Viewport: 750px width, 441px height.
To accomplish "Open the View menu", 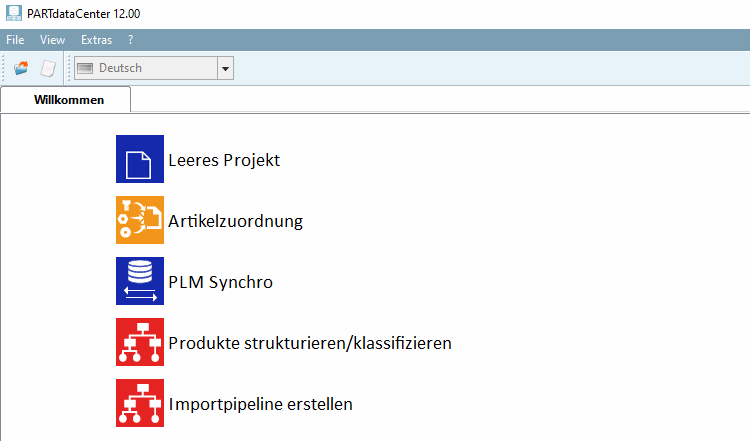I will 52,40.
